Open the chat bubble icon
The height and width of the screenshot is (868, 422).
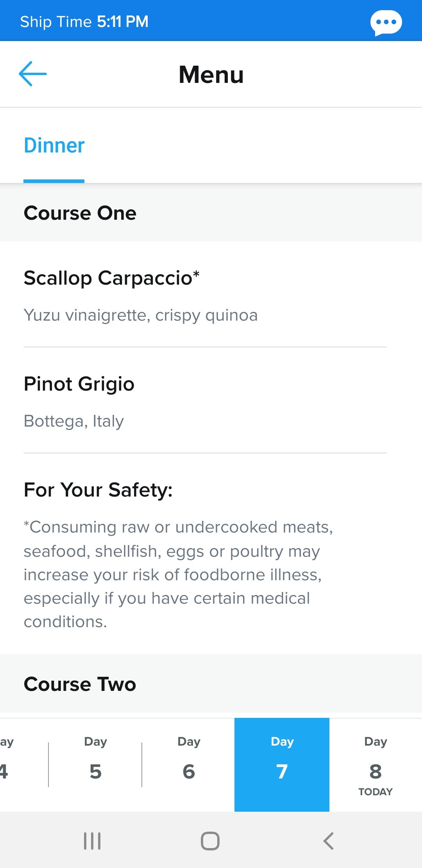click(x=386, y=22)
